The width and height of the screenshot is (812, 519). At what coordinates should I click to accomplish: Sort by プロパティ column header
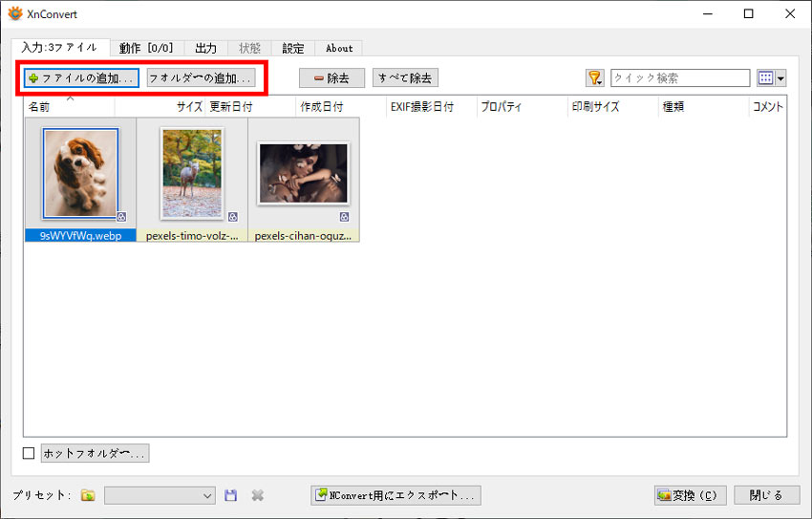(523, 107)
